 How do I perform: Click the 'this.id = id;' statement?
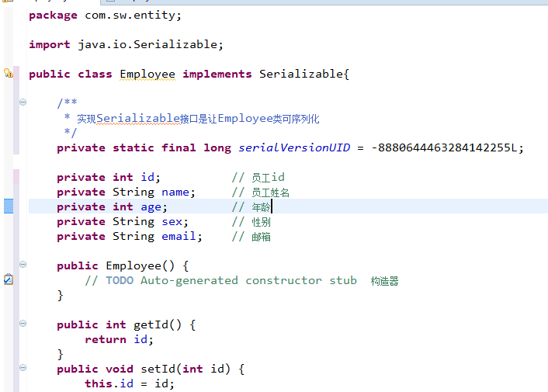[130, 384]
